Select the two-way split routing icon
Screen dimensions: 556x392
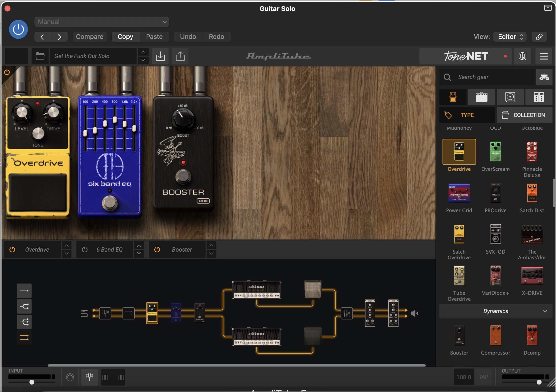click(24, 306)
